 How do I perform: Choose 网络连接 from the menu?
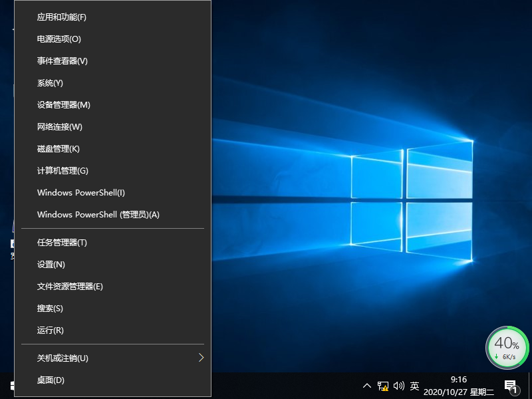tap(60, 127)
